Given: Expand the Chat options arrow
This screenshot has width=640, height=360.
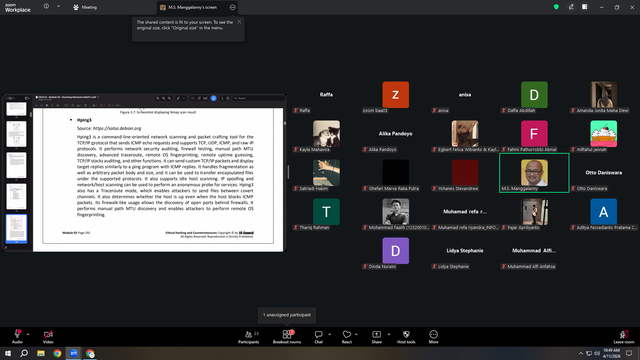Looking at the screenshot, I should [x=329, y=334].
